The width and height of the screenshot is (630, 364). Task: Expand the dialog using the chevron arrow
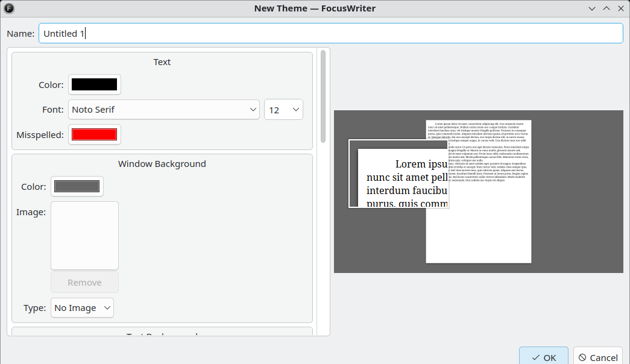(x=591, y=8)
